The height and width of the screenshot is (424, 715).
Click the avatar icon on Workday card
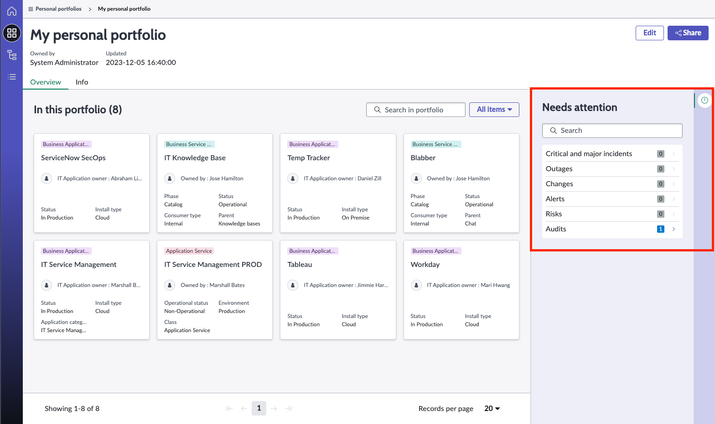tap(416, 285)
